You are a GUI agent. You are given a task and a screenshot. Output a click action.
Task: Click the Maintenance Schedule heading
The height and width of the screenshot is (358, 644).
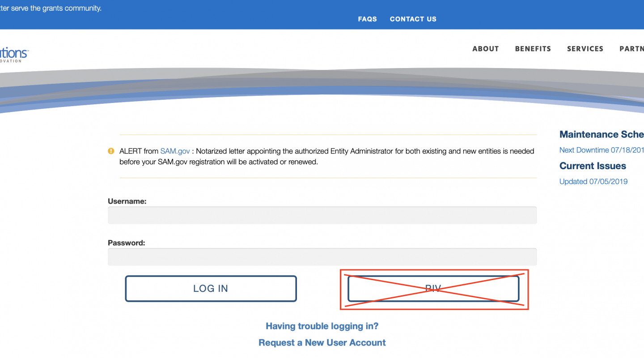click(601, 134)
